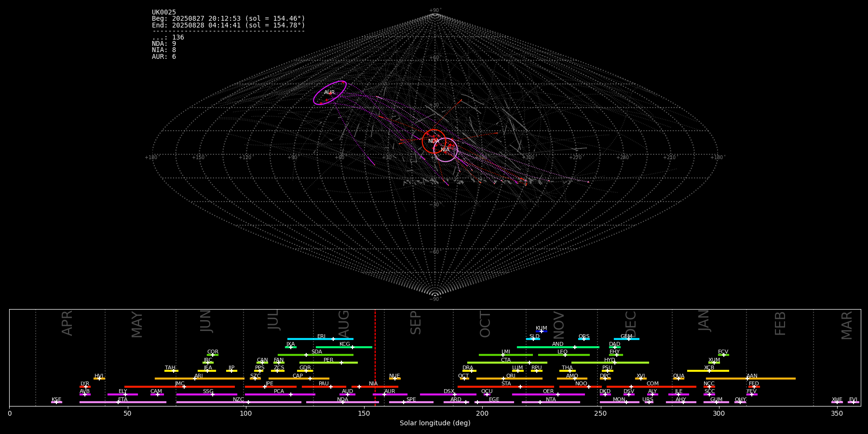Click the red NDA radiant circle on map
This screenshot has width=868, height=434.
(434, 141)
